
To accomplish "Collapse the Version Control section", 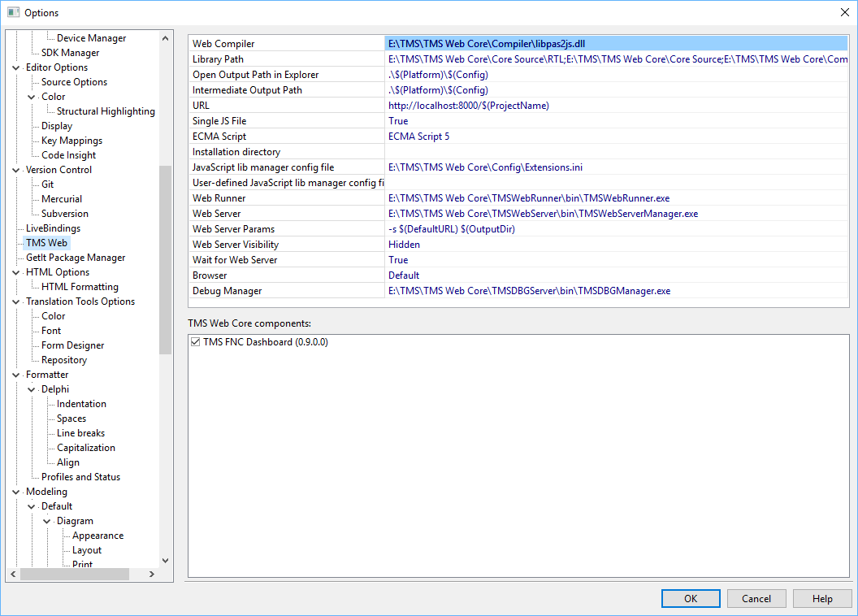I will (x=15, y=169).
